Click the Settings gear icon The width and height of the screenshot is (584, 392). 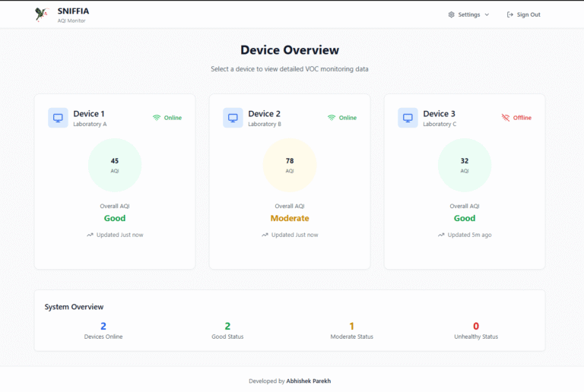point(451,14)
